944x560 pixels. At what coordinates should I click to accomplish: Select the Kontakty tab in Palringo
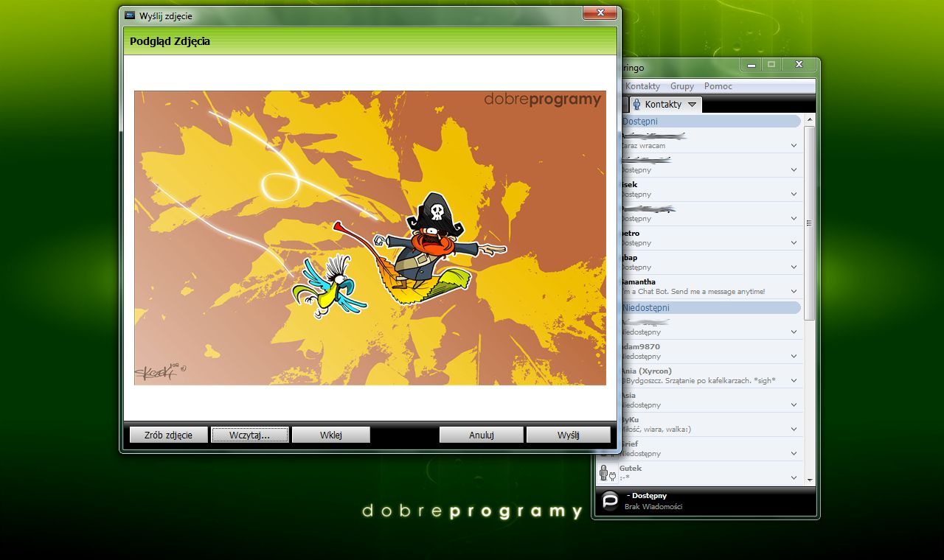click(667, 105)
